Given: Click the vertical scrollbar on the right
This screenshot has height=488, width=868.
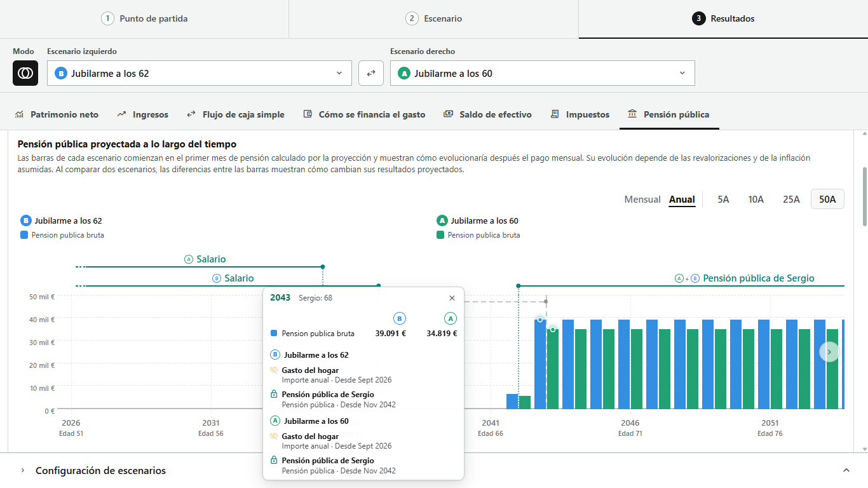Looking at the screenshot, I should 864,196.
